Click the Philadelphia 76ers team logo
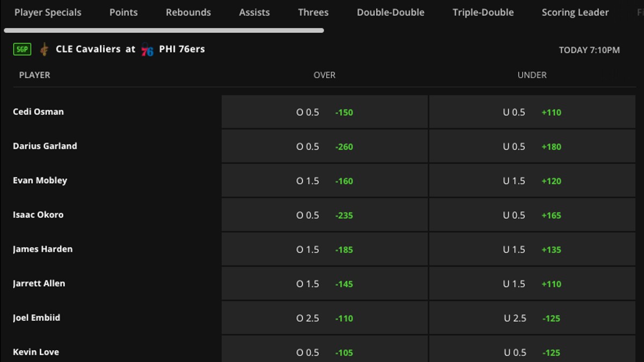Screen dimensions: 644x362 pyautogui.click(x=147, y=50)
